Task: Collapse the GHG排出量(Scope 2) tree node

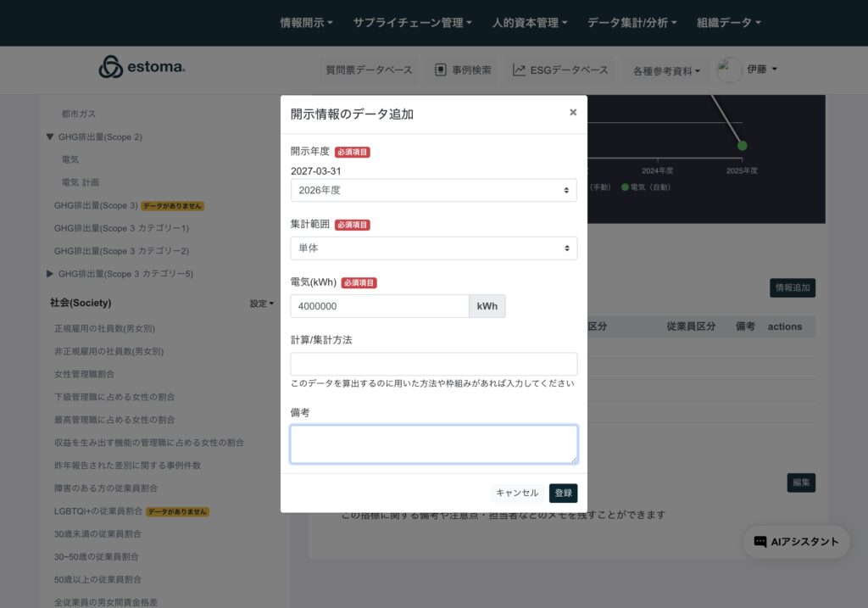Action: coord(50,137)
